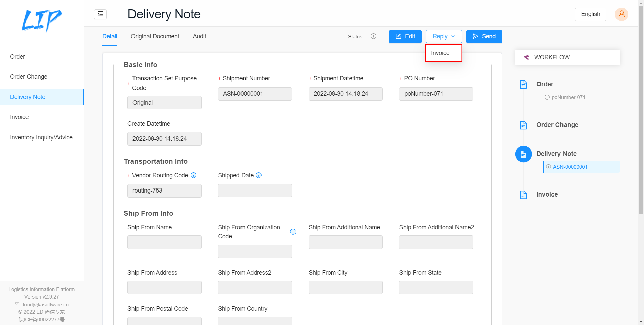Click the Order Change workflow step label
The image size is (644, 325).
[557, 125]
